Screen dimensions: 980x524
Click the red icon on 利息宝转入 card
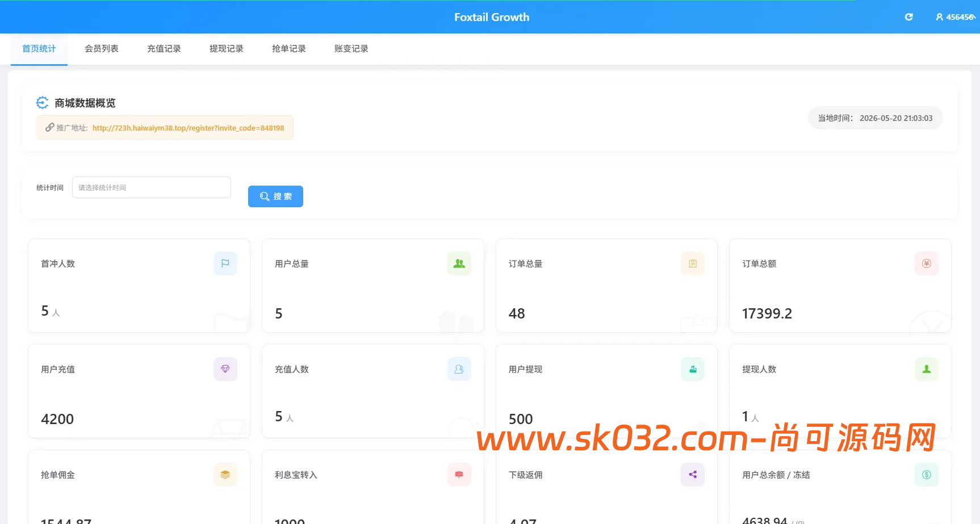(459, 475)
